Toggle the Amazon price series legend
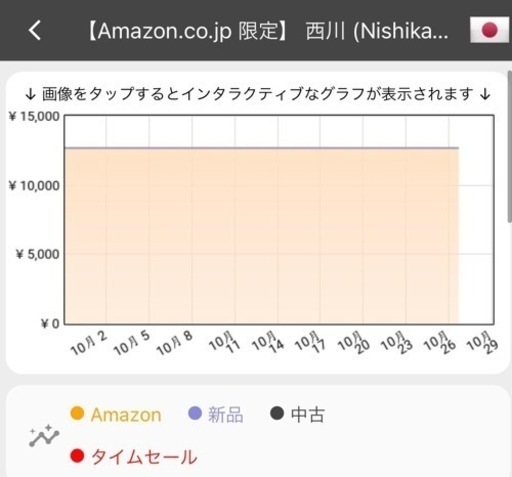 pos(116,414)
